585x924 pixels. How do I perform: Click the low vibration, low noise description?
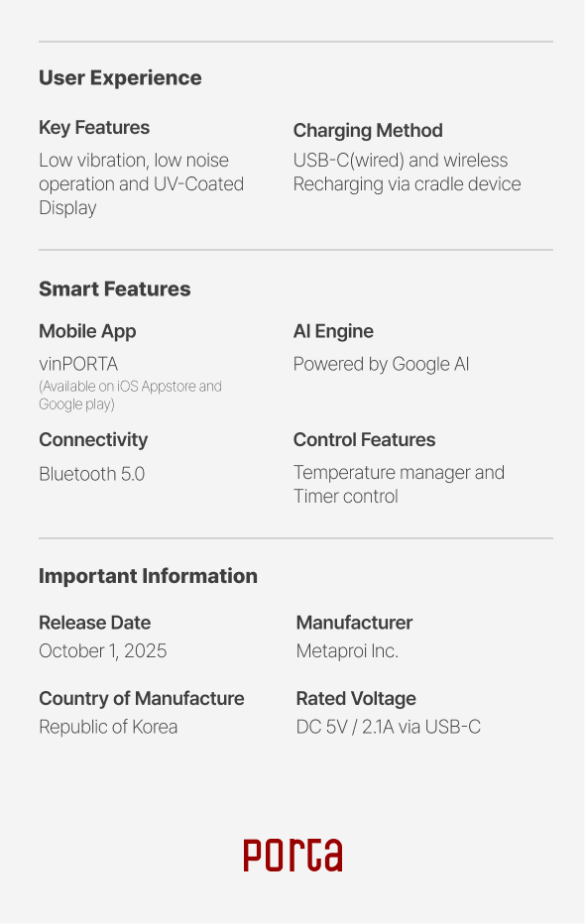[x=142, y=183]
